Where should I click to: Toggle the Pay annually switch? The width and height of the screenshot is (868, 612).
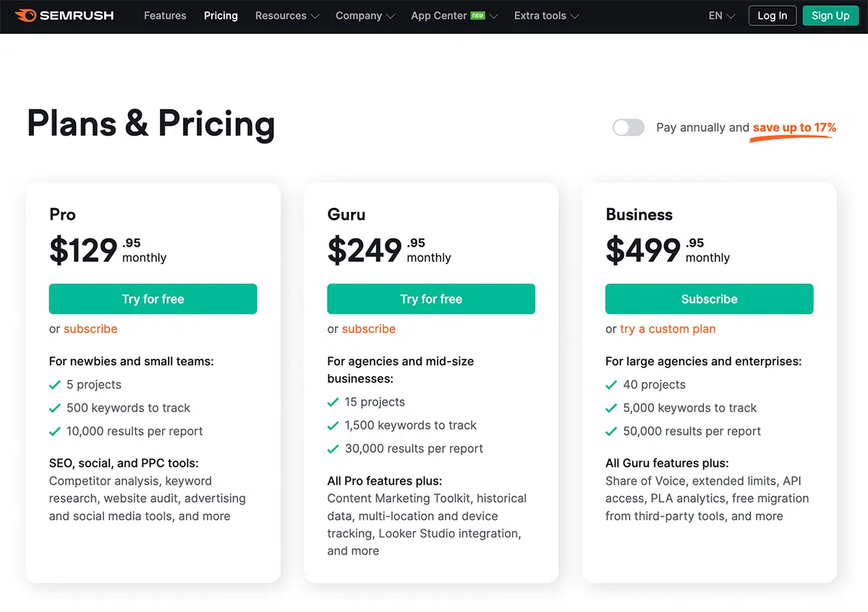[x=629, y=127]
